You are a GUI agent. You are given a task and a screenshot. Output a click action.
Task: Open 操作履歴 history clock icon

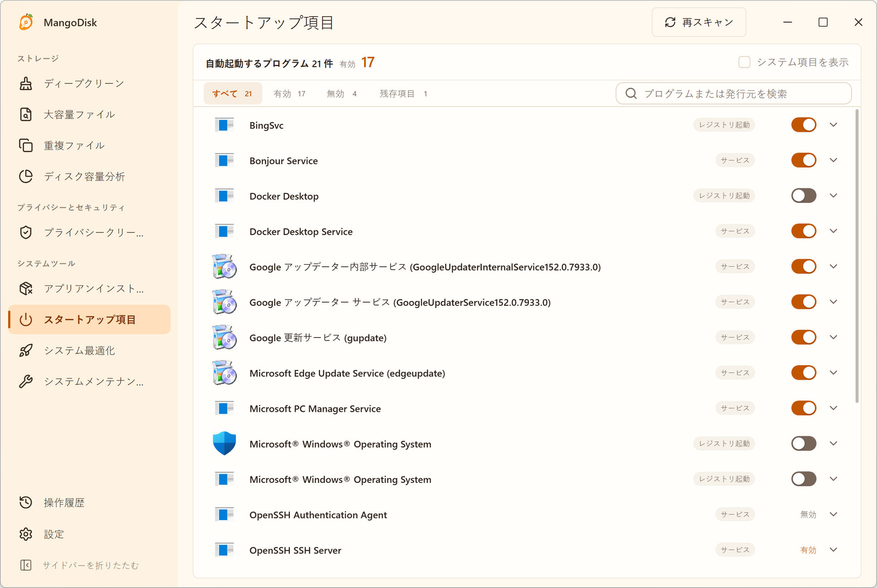26,502
